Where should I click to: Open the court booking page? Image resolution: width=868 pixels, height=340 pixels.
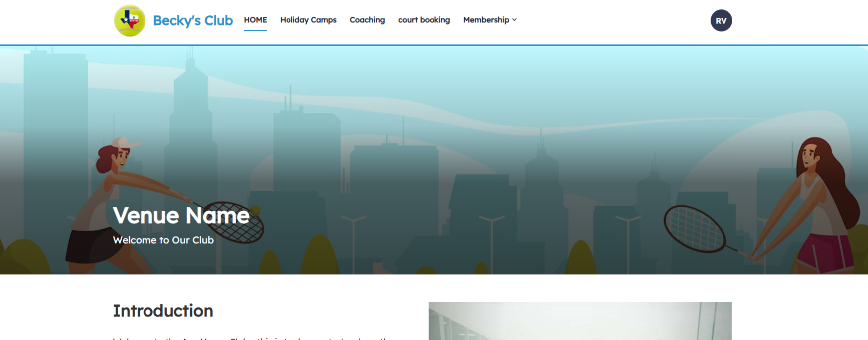(424, 20)
